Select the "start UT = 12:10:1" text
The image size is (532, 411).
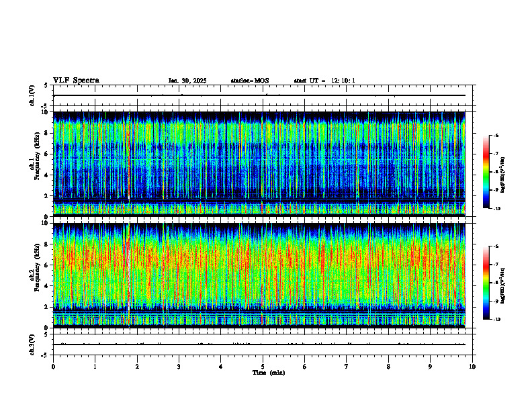324,81
